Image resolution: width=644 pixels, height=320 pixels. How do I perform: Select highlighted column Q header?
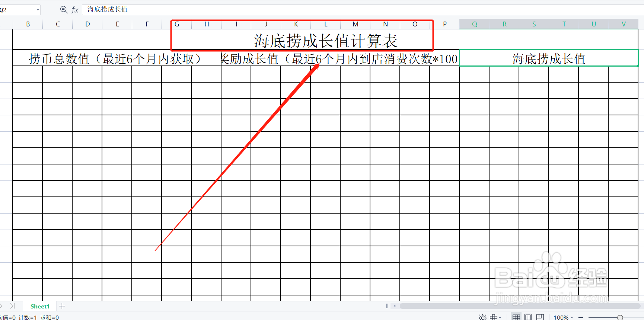tap(475, 24)
